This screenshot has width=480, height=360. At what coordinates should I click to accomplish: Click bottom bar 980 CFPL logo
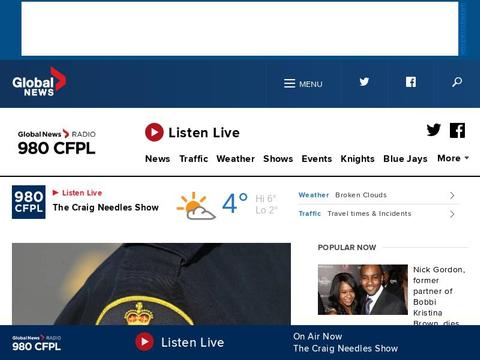tap(37, 343)
